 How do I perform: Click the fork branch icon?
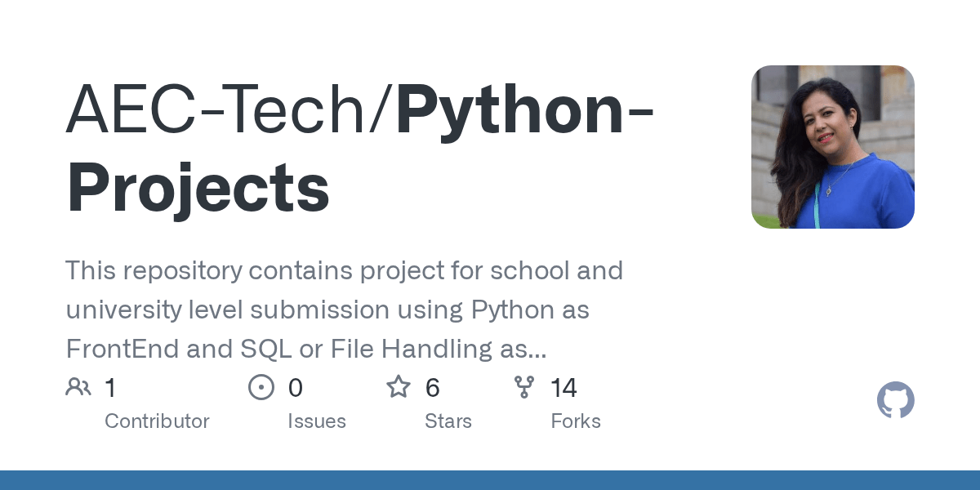tap(524, 387)
